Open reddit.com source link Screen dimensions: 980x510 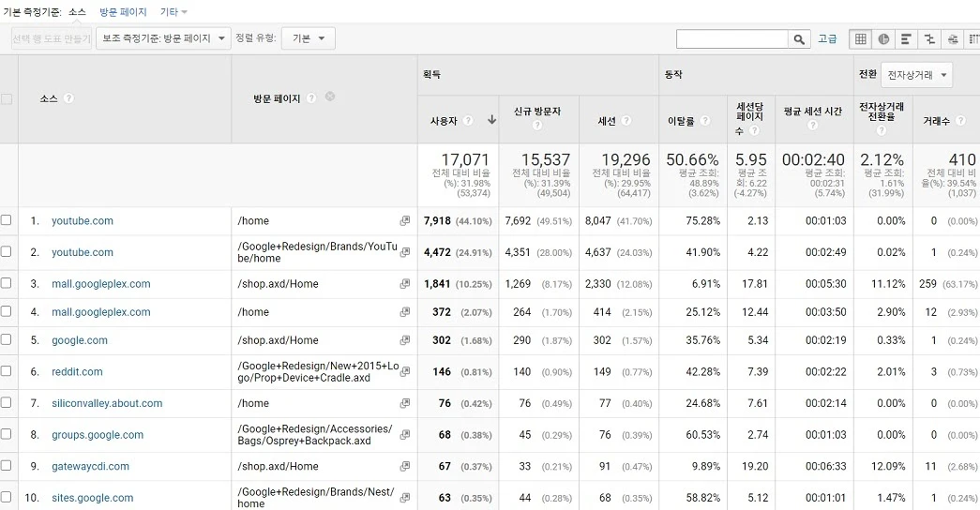pyautogui.click(x=77, y=372)
